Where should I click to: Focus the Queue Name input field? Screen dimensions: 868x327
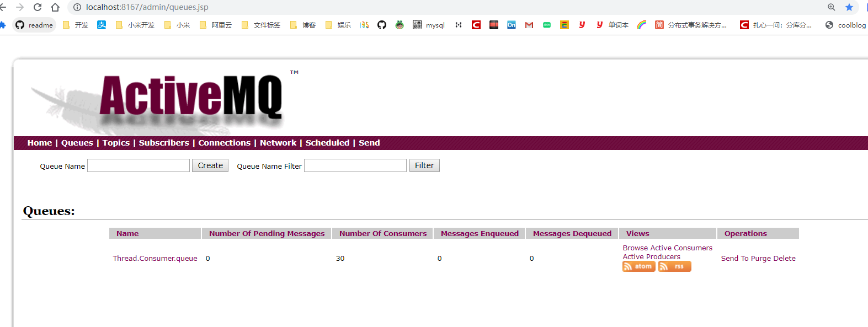click(139, 165)
